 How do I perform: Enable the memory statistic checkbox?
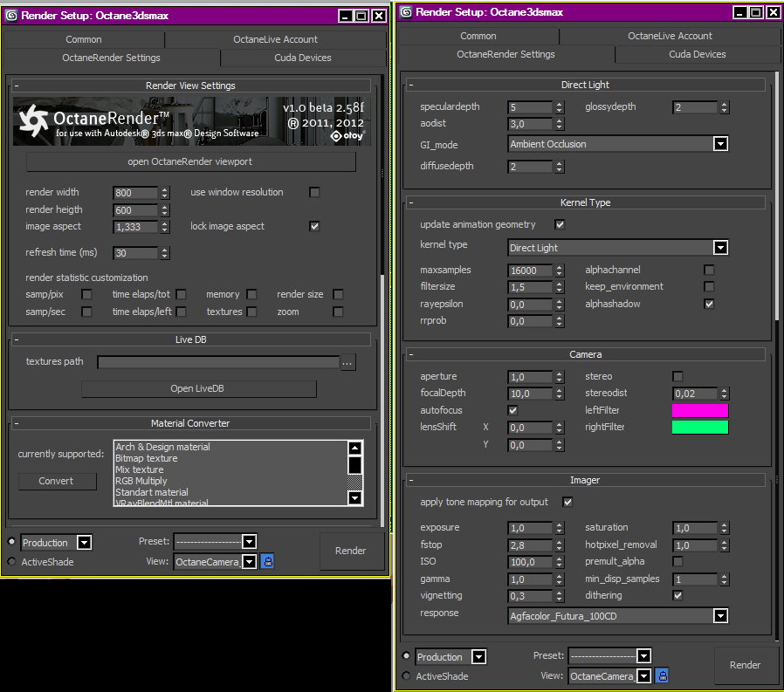[x=252, y=294]
